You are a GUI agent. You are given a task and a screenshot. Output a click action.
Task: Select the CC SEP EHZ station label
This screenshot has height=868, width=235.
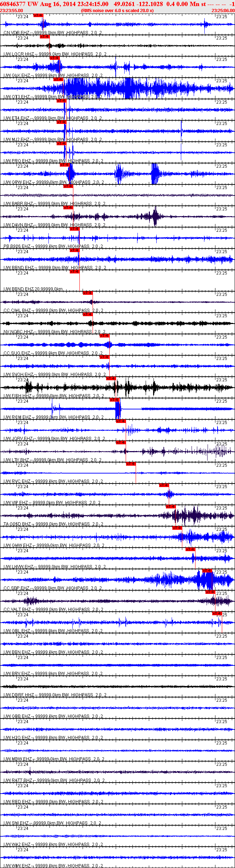[x=53, y=588]
